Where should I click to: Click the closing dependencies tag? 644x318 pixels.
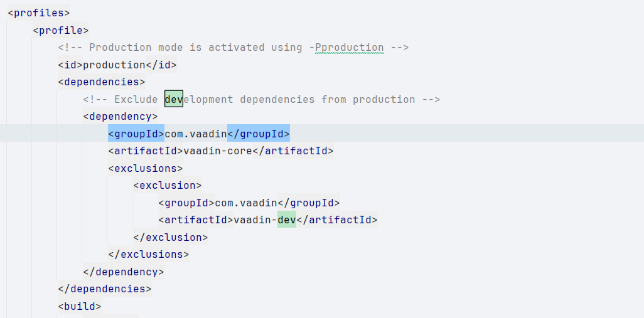104,289
